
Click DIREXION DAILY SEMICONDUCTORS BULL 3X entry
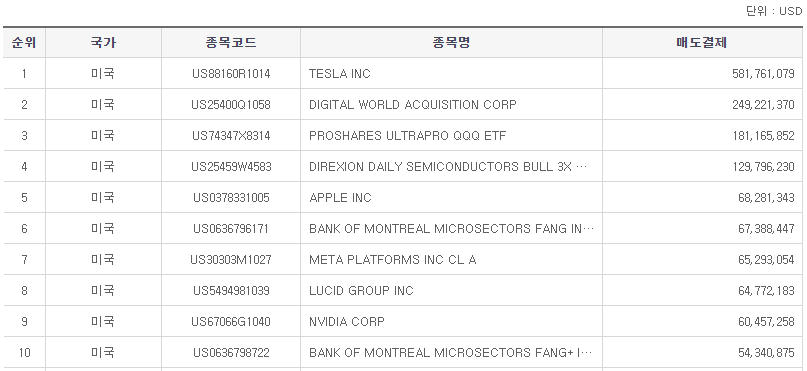pos(448,167)
